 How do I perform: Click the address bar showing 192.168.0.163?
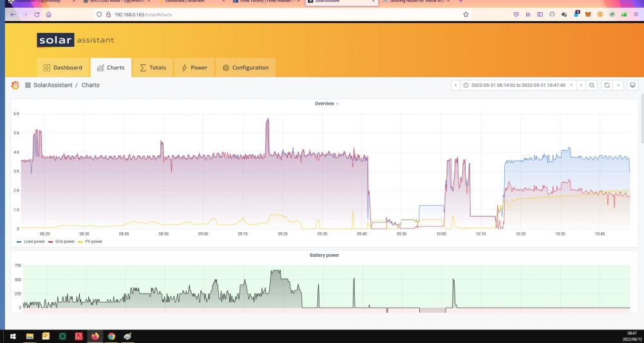[x=283, y=14]
